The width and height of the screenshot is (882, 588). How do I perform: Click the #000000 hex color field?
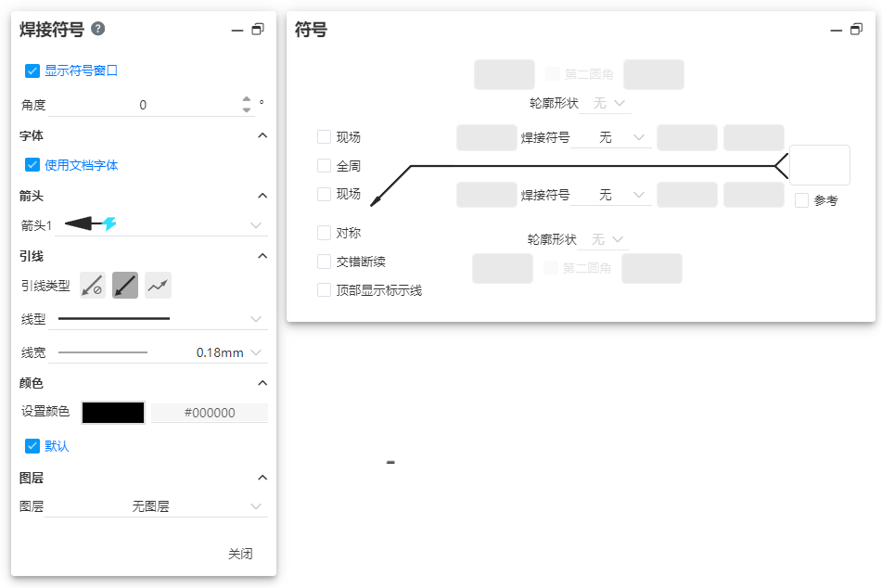(210, 413)
